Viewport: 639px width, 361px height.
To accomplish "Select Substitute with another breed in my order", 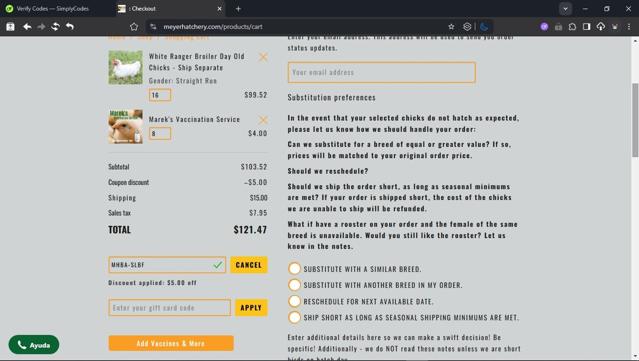I will click(x=294, y=285).
